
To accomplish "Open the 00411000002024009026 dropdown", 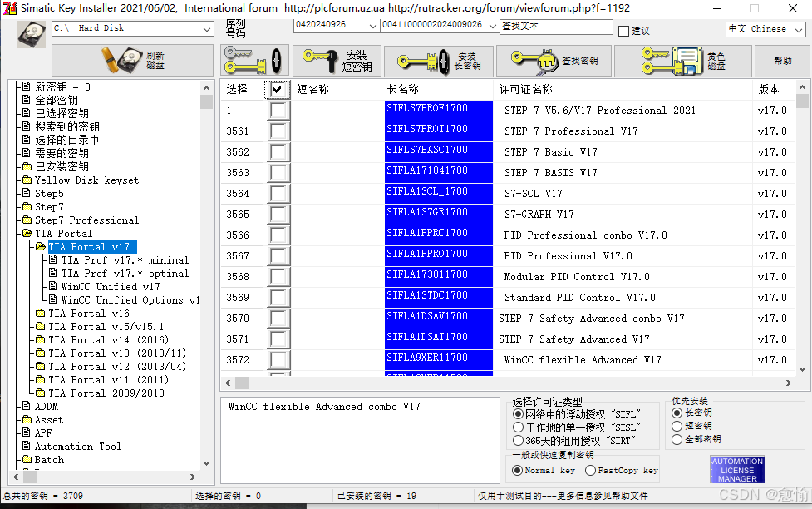I will click(x=493, y=26).
